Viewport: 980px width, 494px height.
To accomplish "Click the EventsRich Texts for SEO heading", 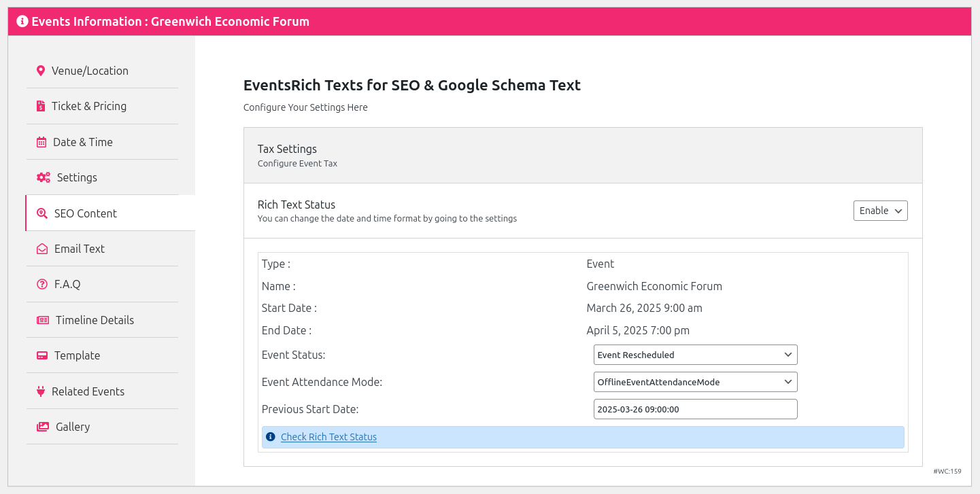I will [412, 86].
